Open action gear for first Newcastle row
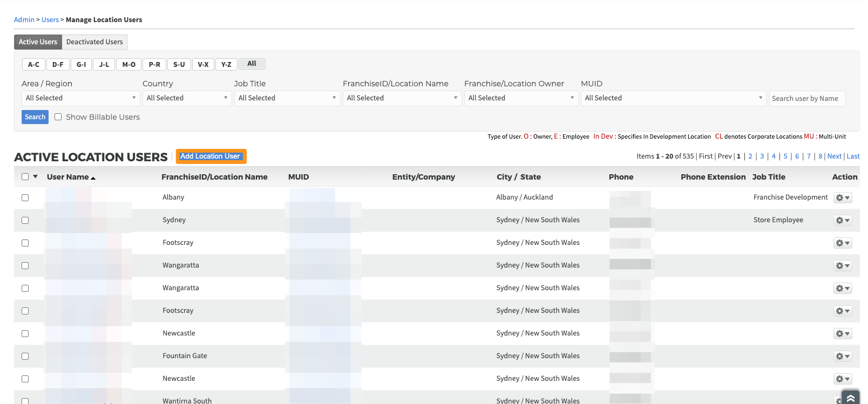Image resolution: width=868 pixels, height=404 pixels. (843, 334)
